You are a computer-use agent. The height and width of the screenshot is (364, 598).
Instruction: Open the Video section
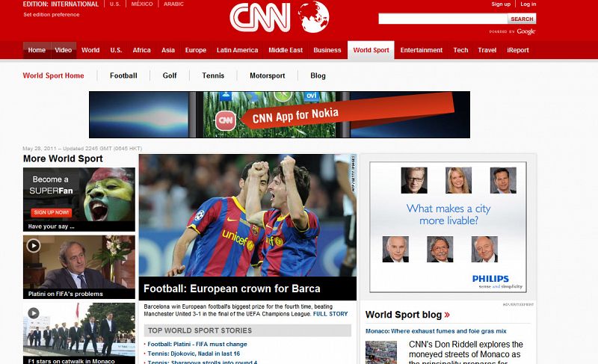tap(64, 50)
